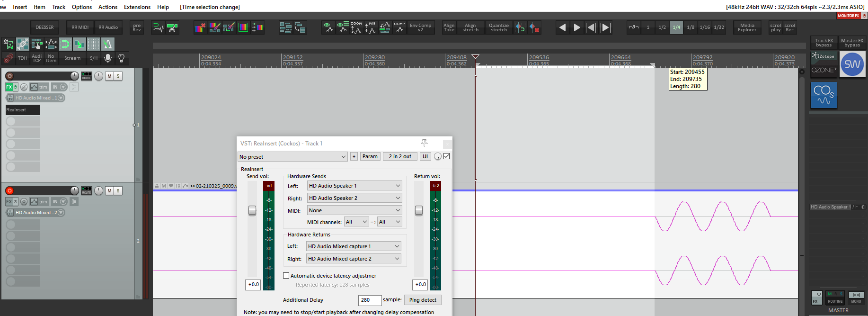Image resolution: width=868 pixels, height=316 pixels.
Task: Click the blue SW plugin icon
Action: pyautogui.click(x=852, y=64)
